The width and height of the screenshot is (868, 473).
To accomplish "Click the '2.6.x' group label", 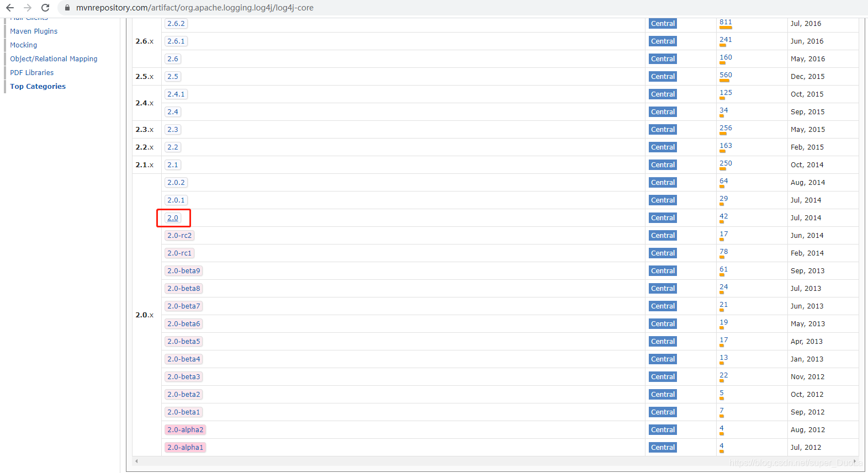I will 145,41.
